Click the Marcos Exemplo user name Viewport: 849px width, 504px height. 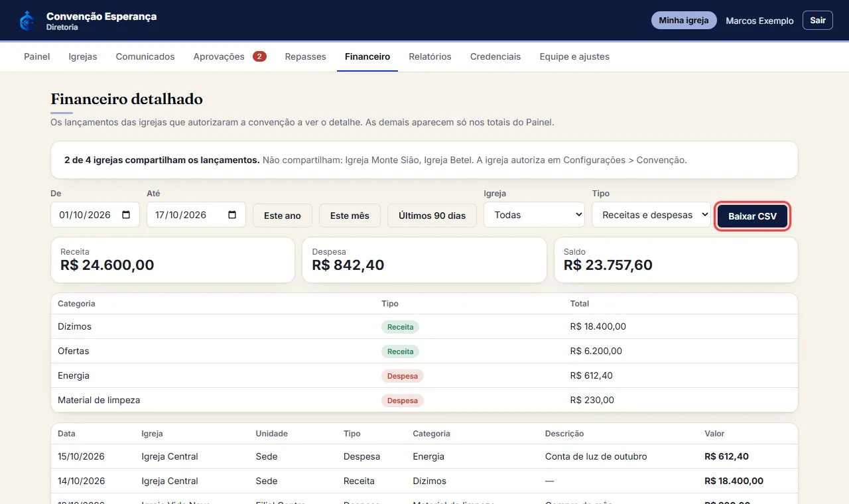(x=759, y=21)
